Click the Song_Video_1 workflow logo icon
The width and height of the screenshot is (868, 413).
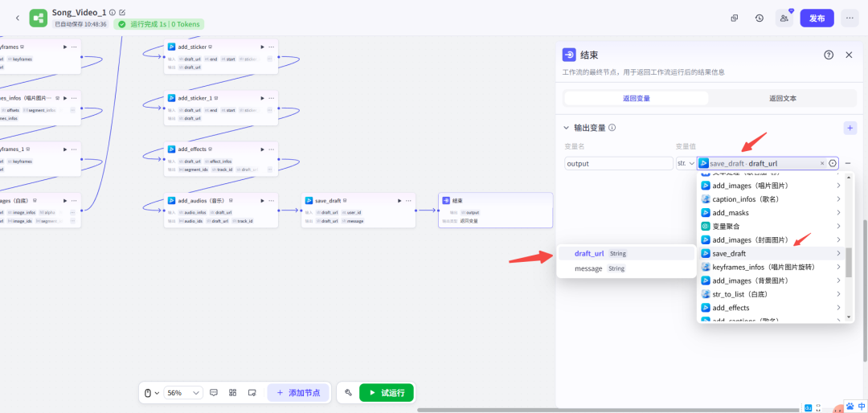click(39, 18)
